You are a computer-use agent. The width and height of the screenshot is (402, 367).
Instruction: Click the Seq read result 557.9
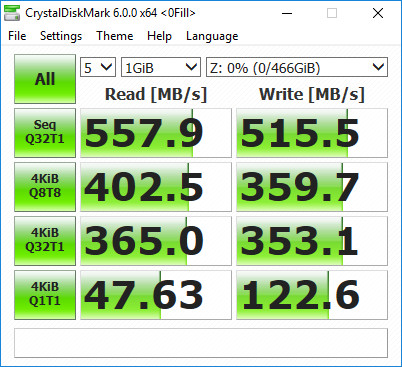tap(156, 133)
